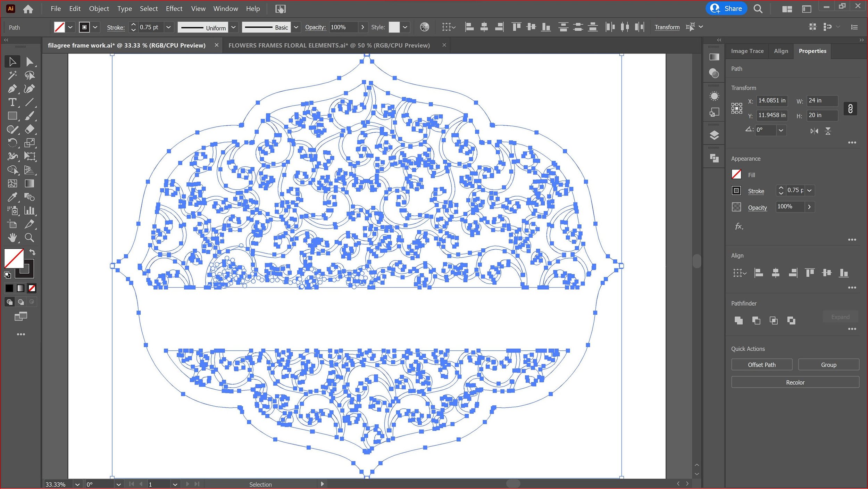The width and height of the screenshot is (868, 489).
Task: Select the Zoom tool
Action: coord(30,238)
